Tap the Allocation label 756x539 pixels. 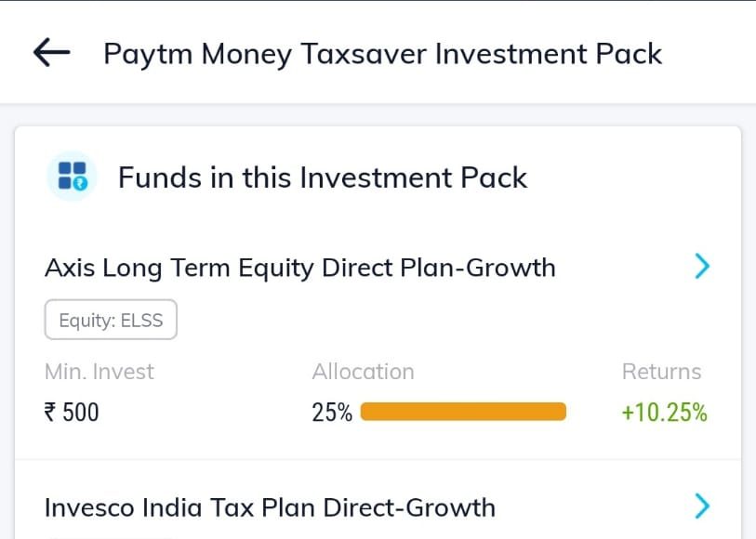point(363,372)
